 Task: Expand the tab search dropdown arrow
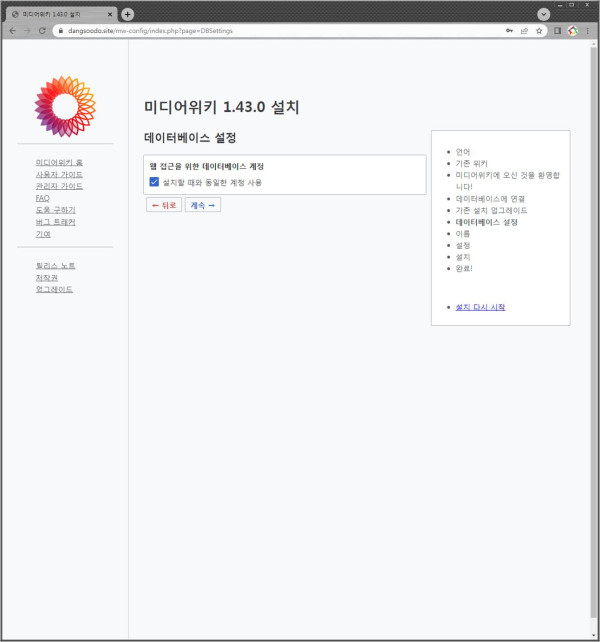coord(543,14)
